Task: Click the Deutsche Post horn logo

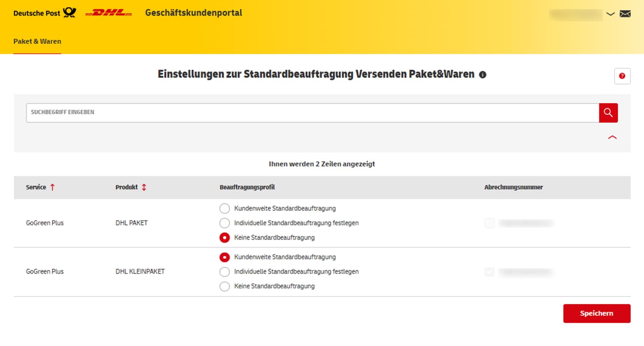Action: pos(70,13)
